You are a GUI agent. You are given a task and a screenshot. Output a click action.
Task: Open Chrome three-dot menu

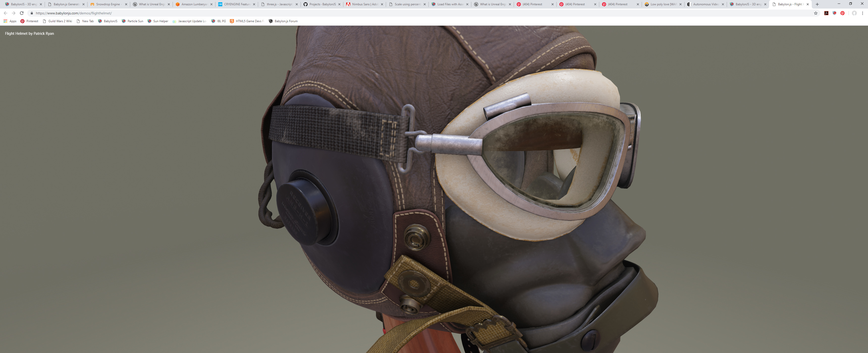tap(863, 13)
